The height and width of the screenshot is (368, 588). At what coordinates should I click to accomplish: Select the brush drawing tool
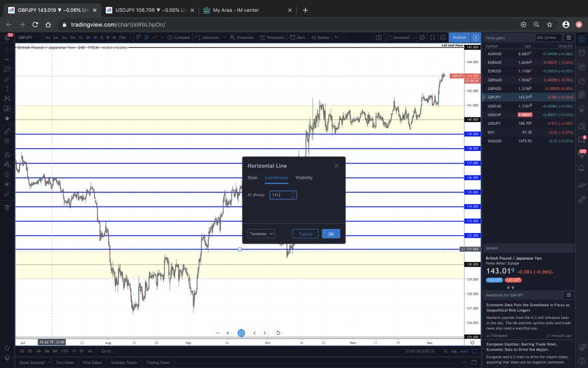click(7, 79)
